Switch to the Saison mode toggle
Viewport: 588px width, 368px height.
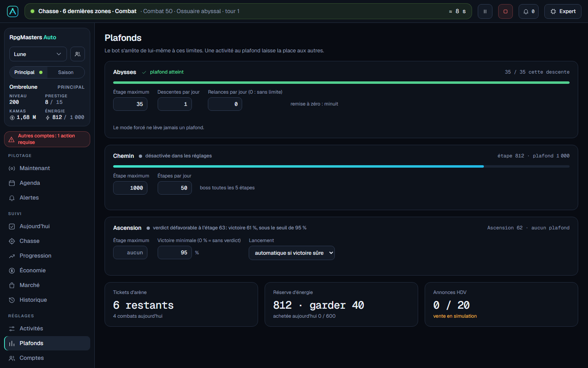click(66, 72)
